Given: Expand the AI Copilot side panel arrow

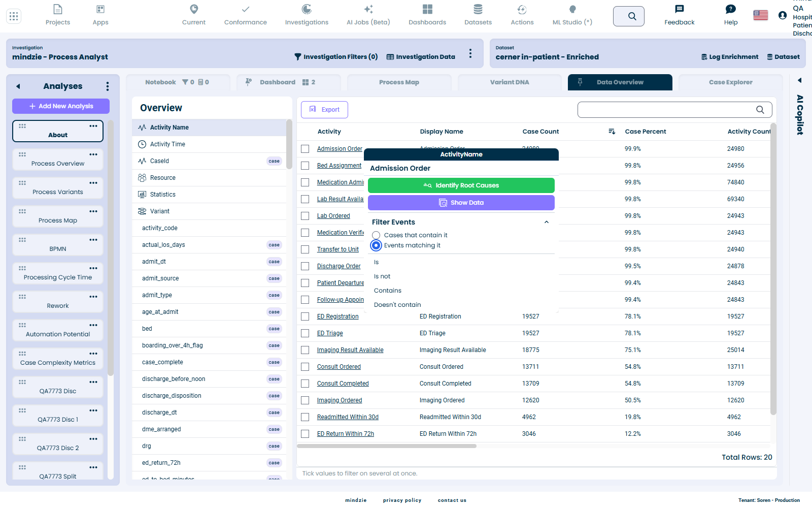Looking at the screenshot, I should [x=800, y=80].
